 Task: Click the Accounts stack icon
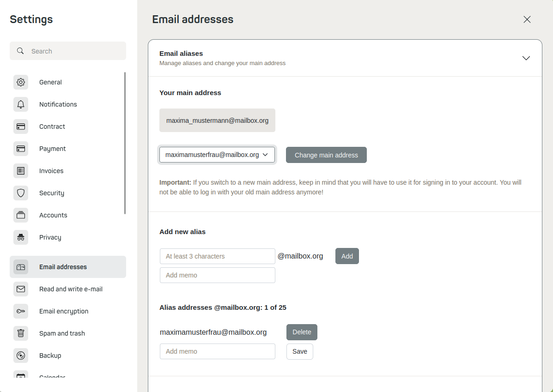pos(21,215)
